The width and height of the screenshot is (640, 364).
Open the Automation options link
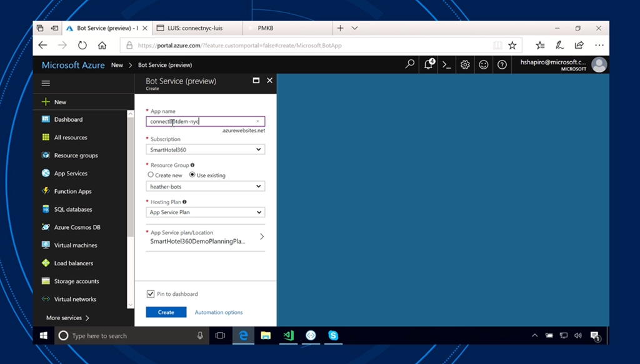point(218,312)
